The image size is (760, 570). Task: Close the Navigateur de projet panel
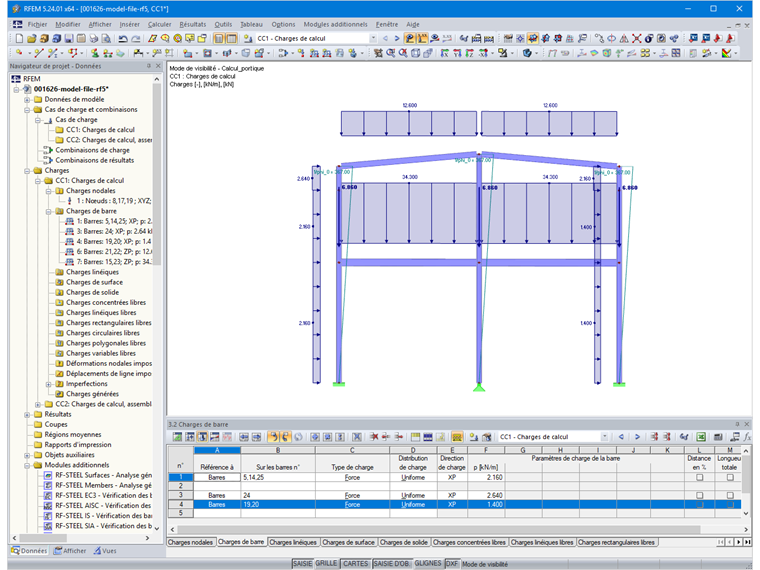click(x=158, y=66)
